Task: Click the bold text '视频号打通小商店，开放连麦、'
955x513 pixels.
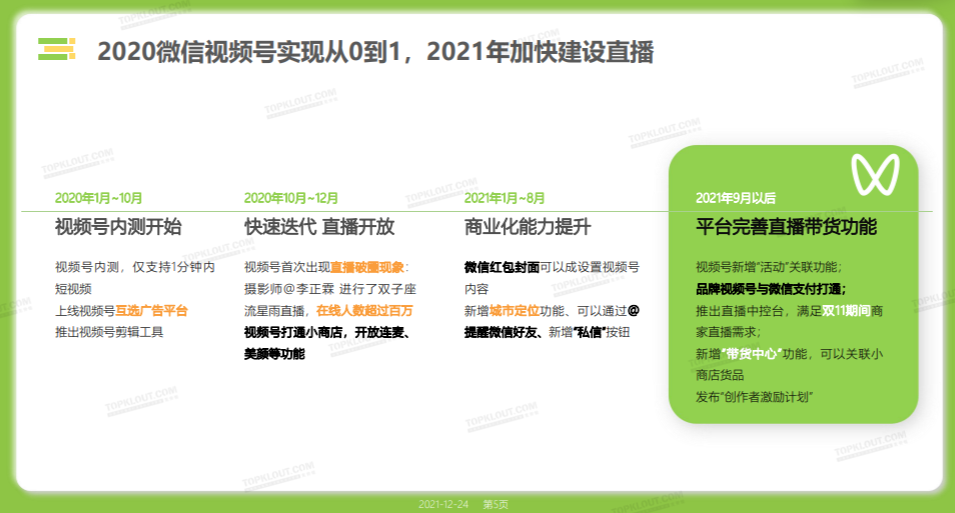Action: [329, 332]
